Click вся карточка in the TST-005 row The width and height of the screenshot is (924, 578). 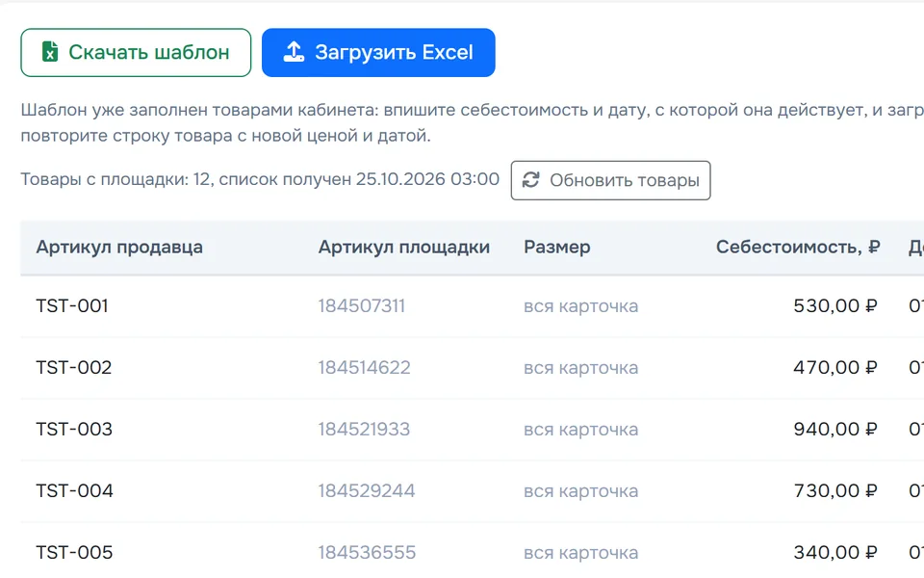[x=581, y=553]
